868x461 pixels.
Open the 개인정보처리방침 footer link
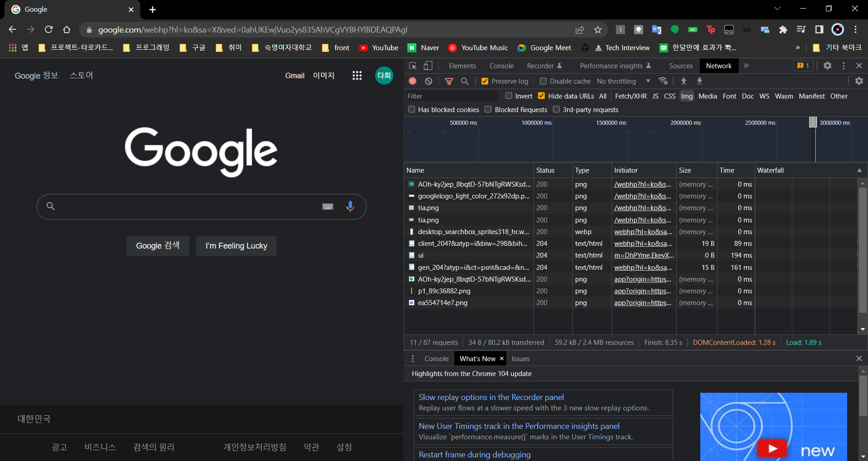click(x=255, y=447)
